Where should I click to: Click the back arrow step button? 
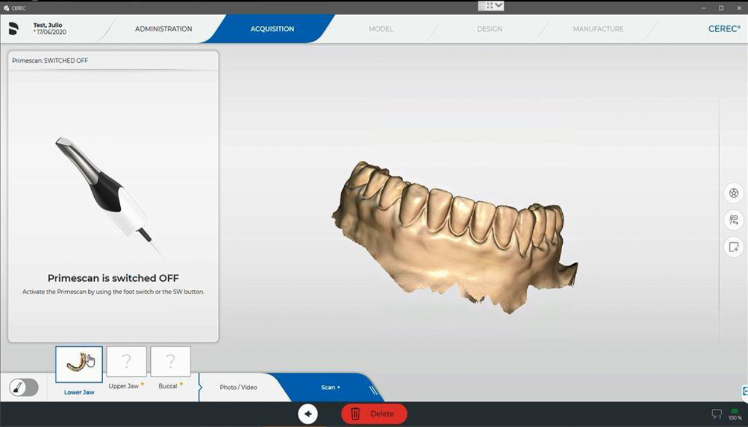point(308,414)
